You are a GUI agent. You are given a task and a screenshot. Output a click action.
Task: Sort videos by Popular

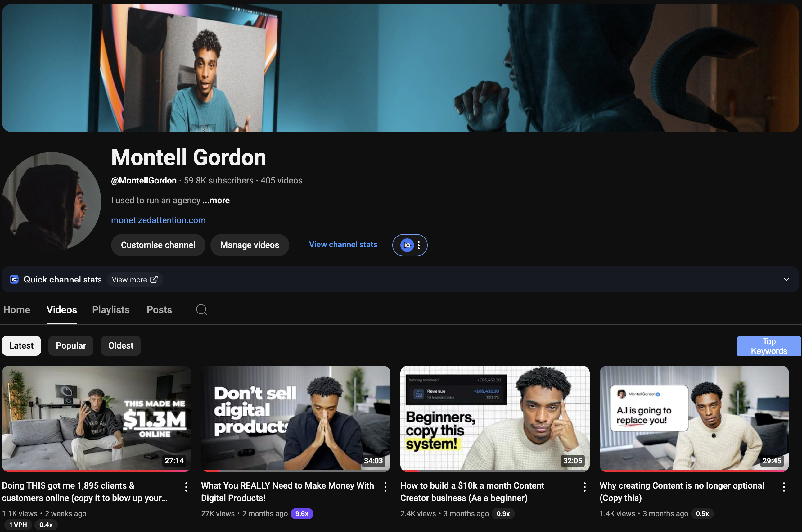click(x=70, y=345)
